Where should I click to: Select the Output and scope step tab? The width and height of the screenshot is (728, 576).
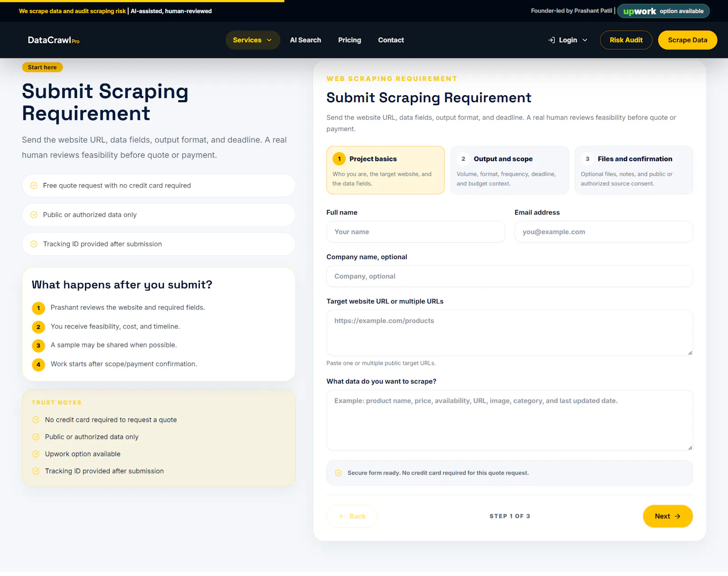tap(510, 170)
